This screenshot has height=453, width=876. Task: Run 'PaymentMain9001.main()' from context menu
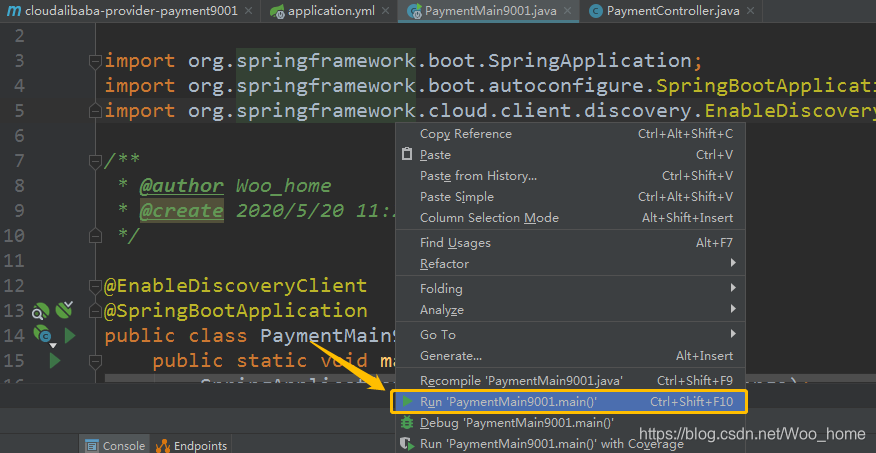click(570, 402)
